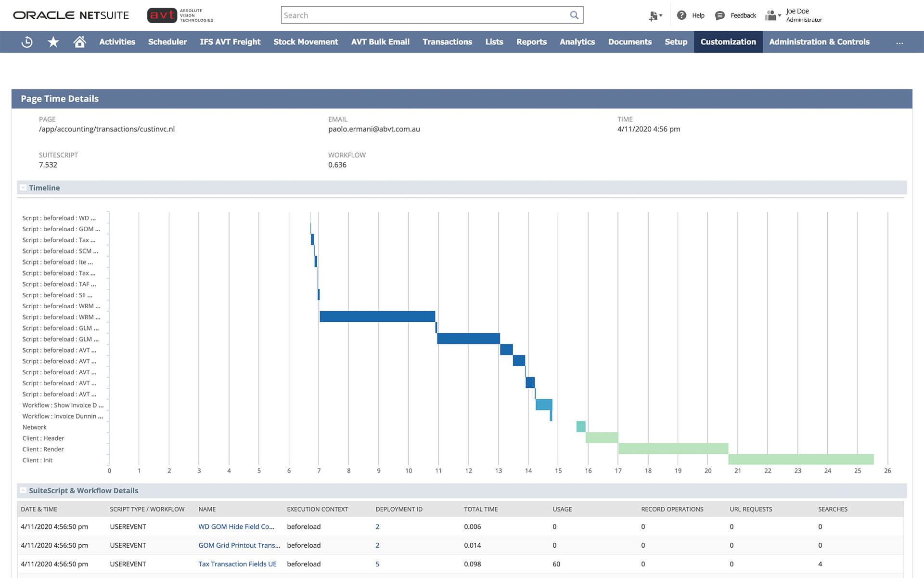
Task: Collapse the Timeline section
Action: click(23, 188)
